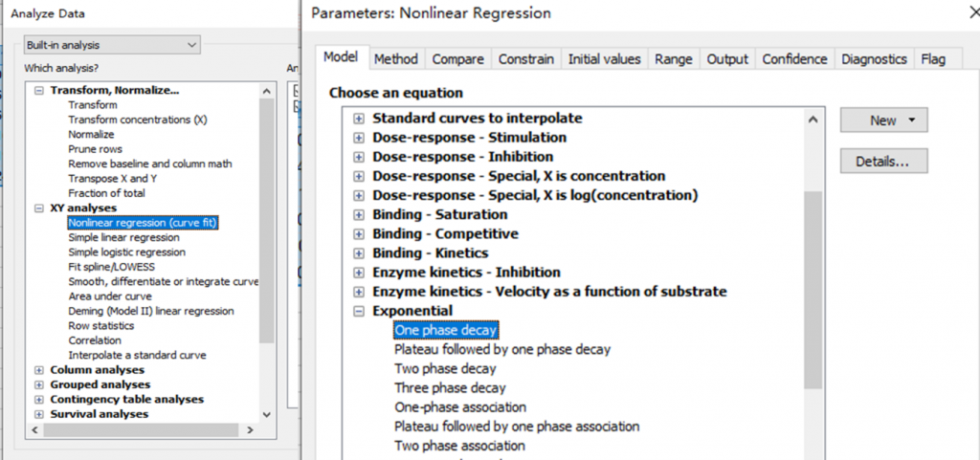Screen dimensions: 980x460
Task: Choose Simple linear regression analysis
Action: [x=123, y=237]
